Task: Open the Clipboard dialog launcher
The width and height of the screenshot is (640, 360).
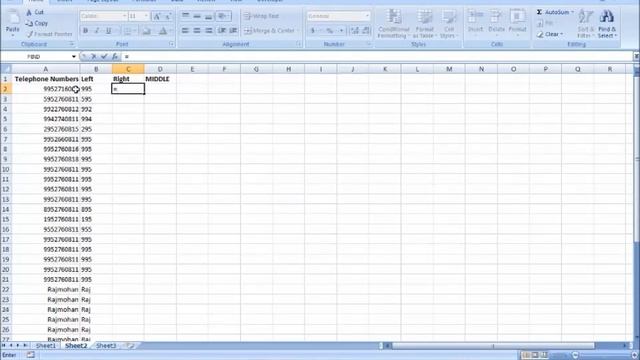Action: pyautogui.click(x=71, y=44)
